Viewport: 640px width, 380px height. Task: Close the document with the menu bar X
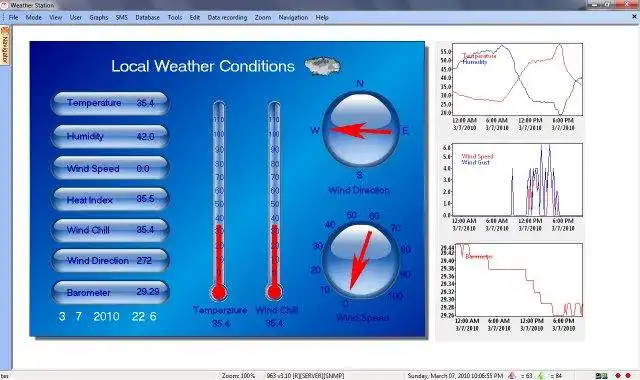634,17
